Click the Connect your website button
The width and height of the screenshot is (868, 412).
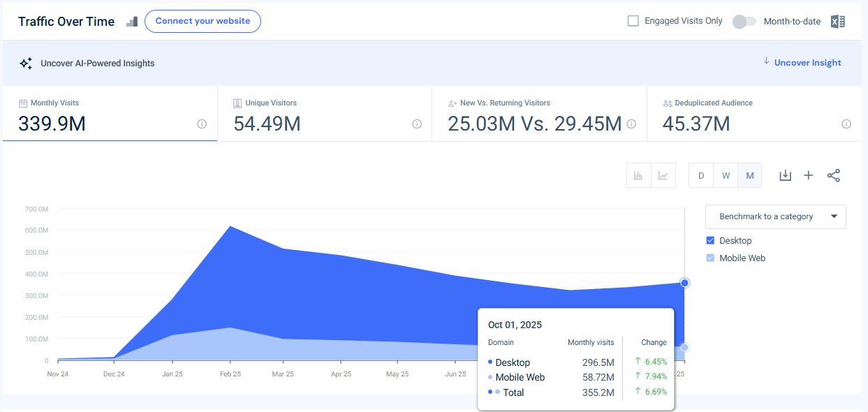point(203,21)
